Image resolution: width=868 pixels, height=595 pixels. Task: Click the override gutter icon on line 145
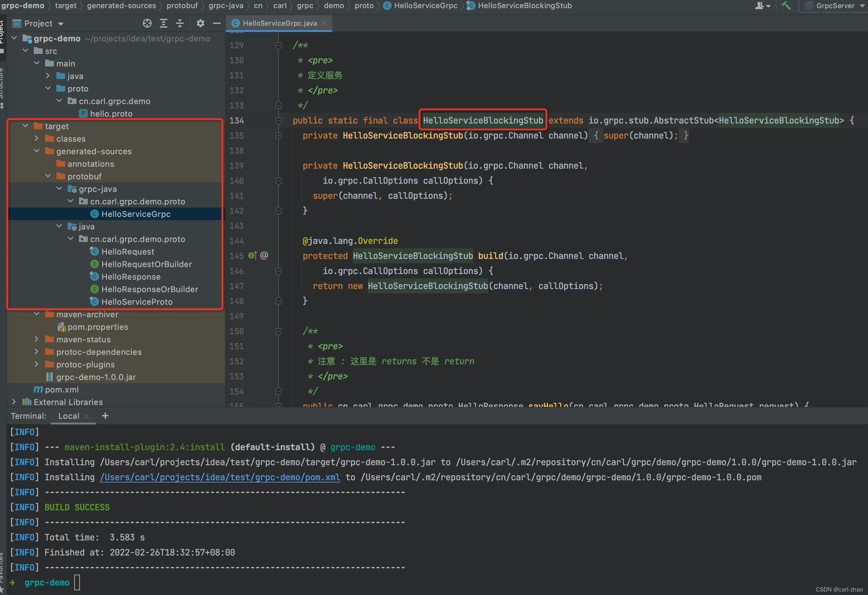coord(253,255)
